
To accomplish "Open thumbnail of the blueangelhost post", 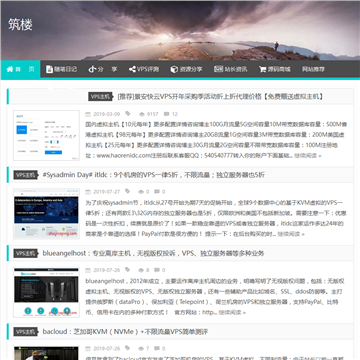I will [x=46, y=292].
